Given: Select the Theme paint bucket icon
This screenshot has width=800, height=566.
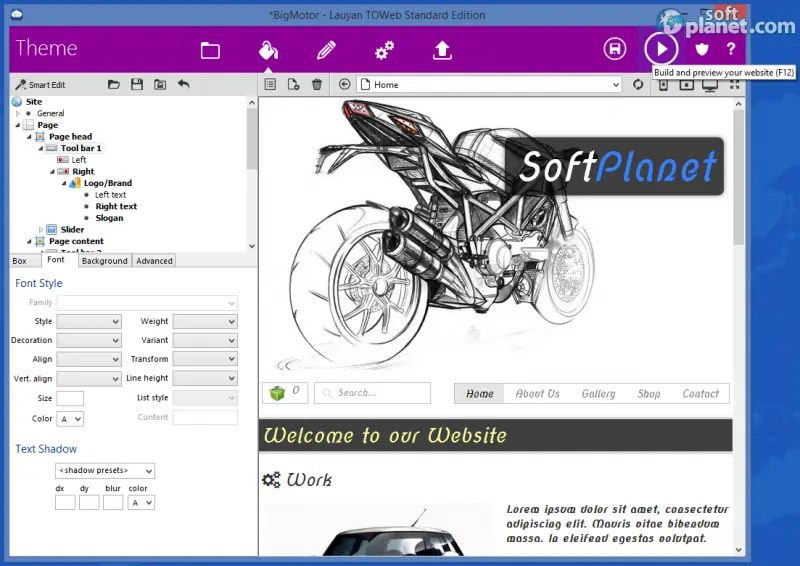Looking at the screenshot, I should click(x=268, y=50).
